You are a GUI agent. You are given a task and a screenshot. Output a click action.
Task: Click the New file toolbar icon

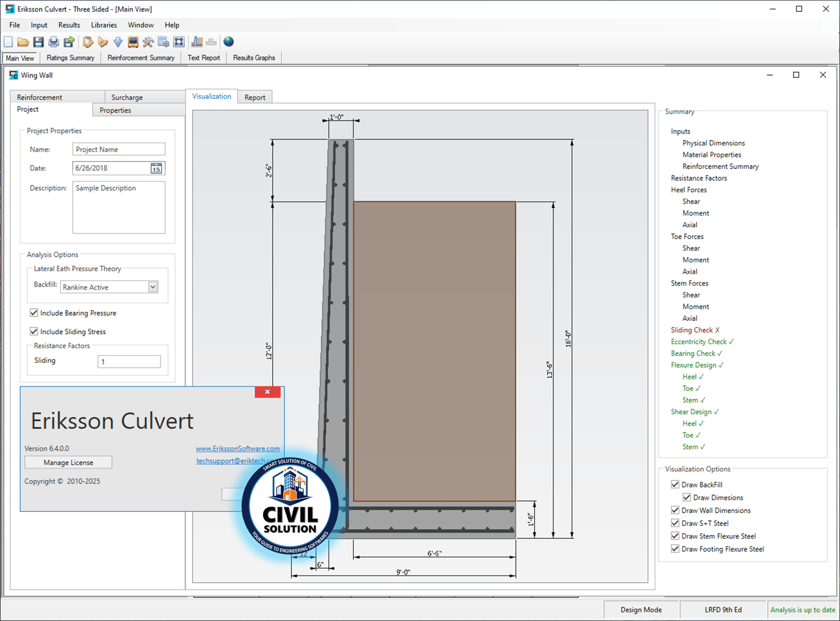8,42
